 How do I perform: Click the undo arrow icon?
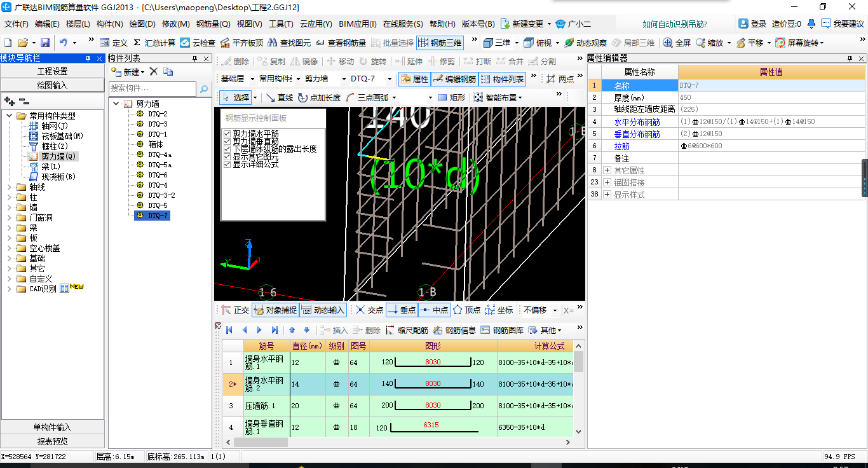pyautogui.click(x=64, y=43)
